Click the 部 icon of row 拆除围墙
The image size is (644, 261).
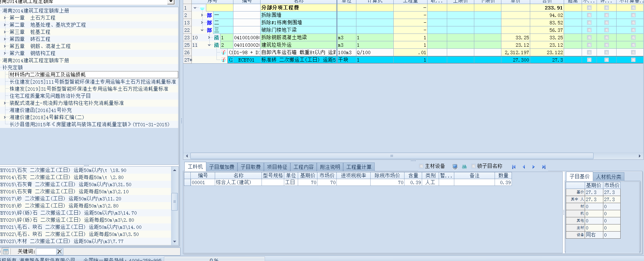(209, 15)
